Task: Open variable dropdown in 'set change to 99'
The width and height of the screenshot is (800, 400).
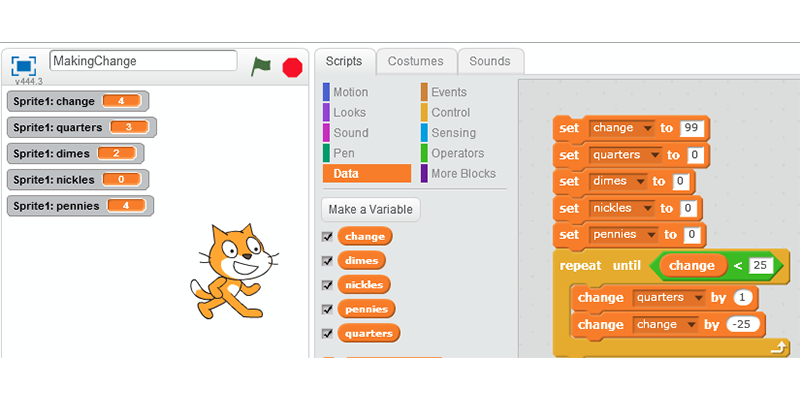Action: (x=648, y=128)
